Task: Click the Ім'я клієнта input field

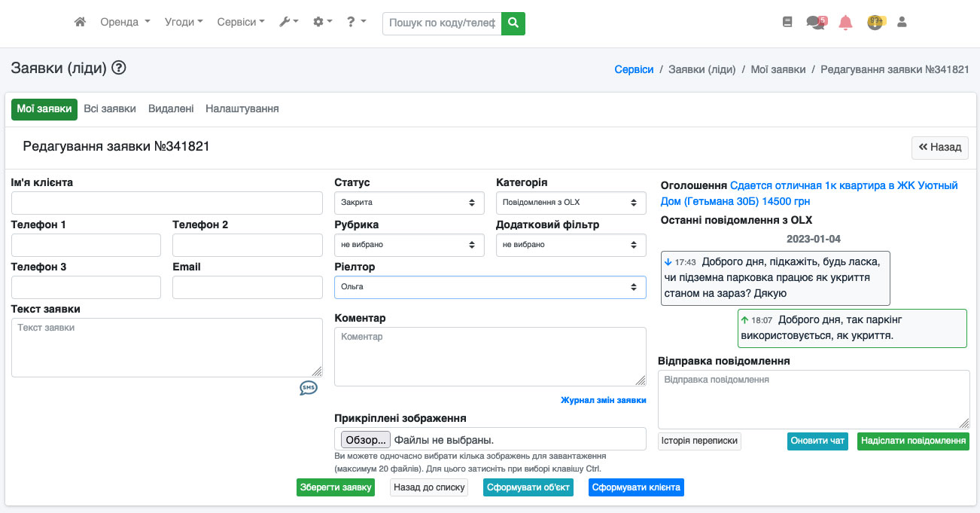Action: pyautogui.click(x=166, y=203)
